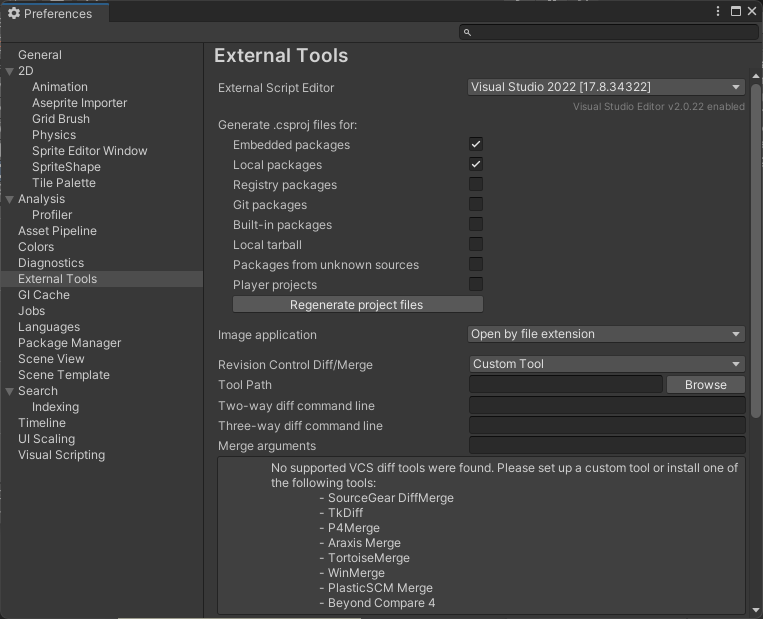Open Diagnostics preferences
763x619 pixels.
[x=51, y=263]
